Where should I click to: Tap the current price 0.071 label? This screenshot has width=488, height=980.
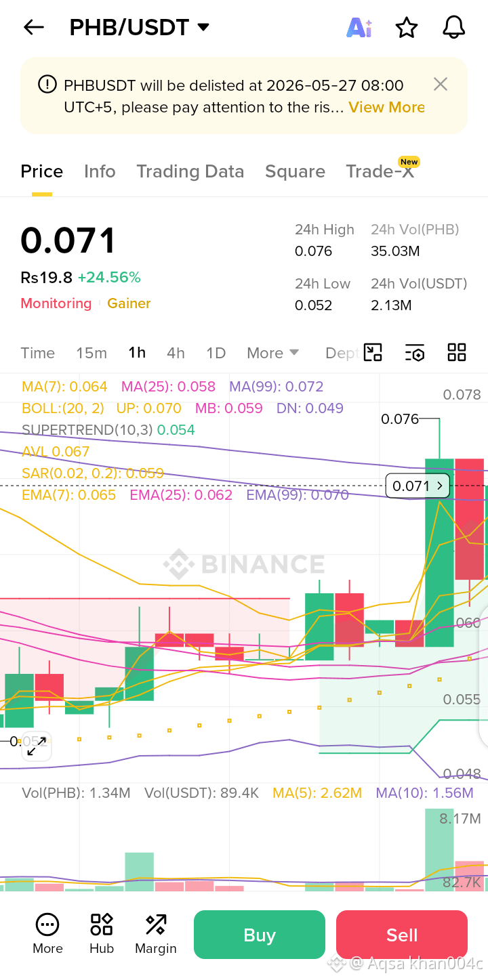click(418, 486)
